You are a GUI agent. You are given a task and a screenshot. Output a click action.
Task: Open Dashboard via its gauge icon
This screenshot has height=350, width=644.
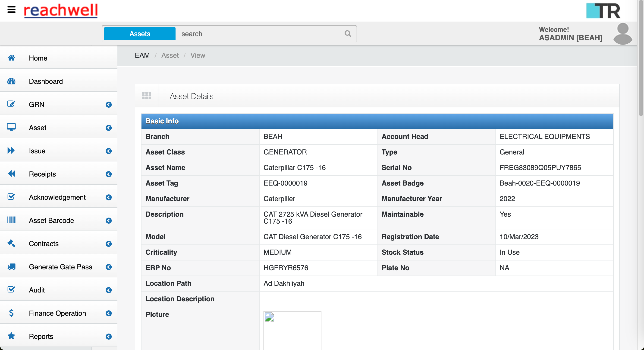(12, 81)
